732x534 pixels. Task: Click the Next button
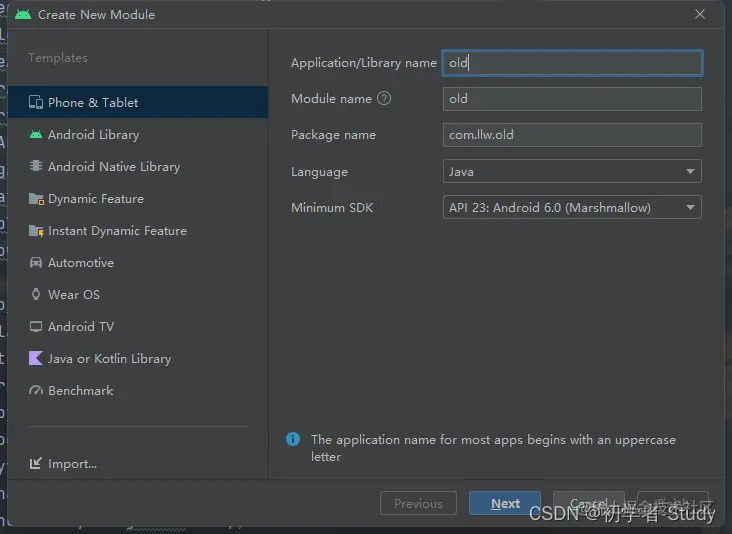coord(505,503)
